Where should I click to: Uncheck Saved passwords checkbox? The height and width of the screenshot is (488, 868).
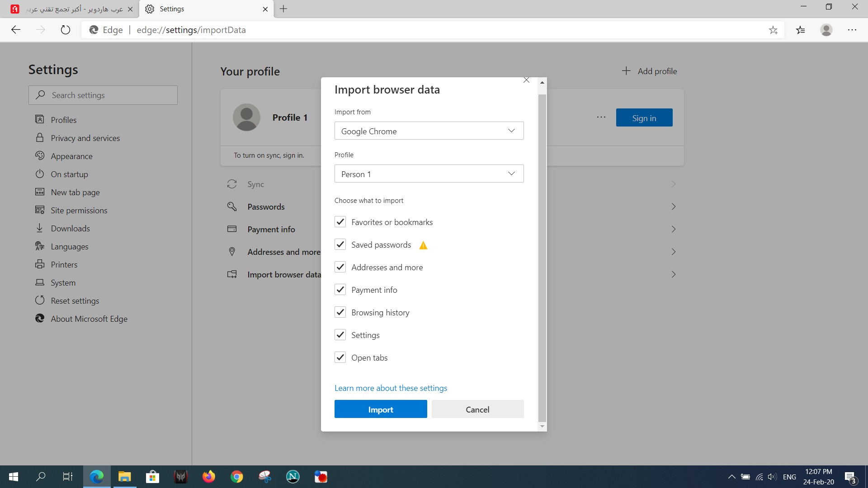coord(340,244)
